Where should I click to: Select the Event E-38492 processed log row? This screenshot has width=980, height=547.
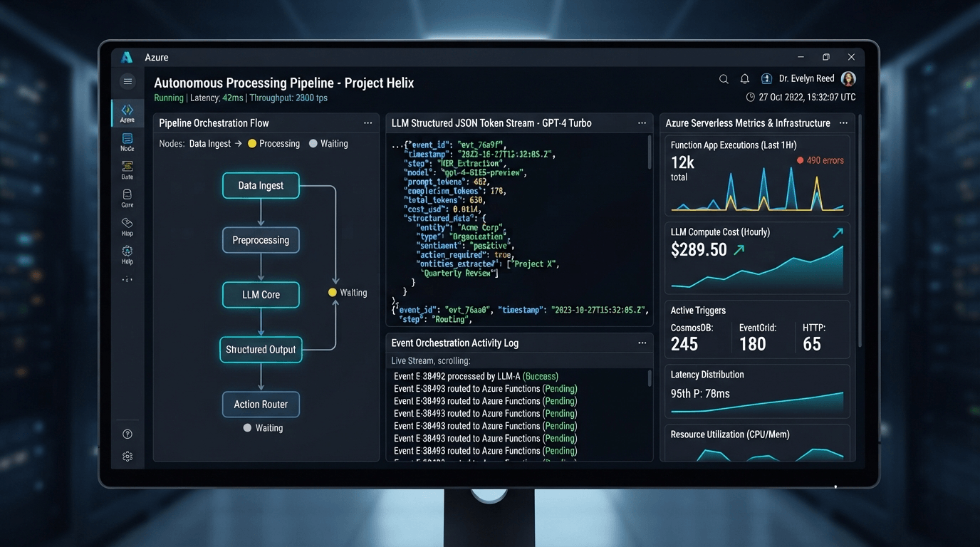[x=476, y=376]
